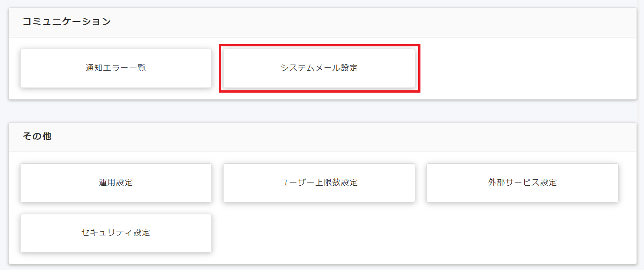Open the highlighted red-bordered settings button

[319, 68]
